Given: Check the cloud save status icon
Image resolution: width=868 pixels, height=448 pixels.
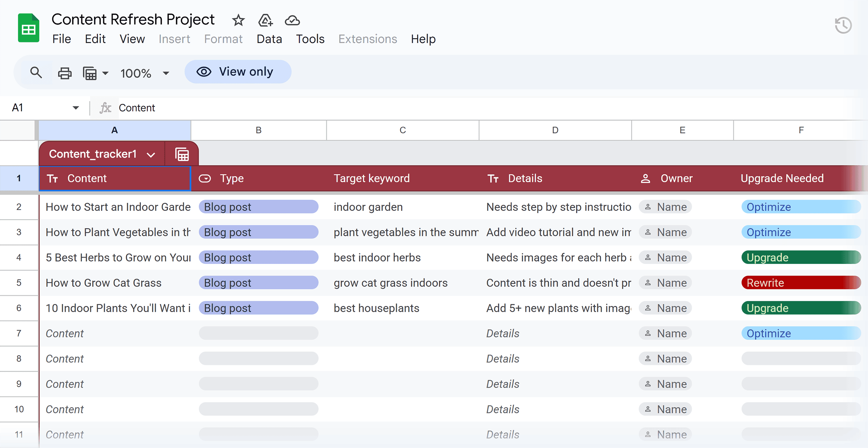Looking at the screenshot, I should (292, 20).
